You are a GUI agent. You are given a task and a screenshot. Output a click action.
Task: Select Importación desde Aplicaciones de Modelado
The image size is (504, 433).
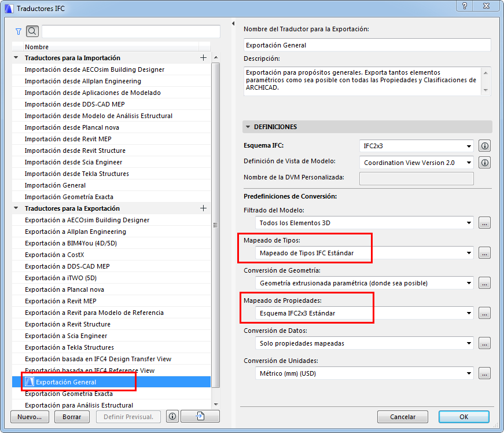coord(111,93)
